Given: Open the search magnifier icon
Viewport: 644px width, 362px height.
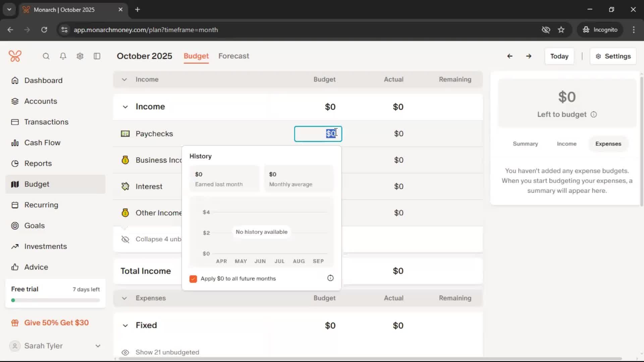Looking at the screenshot, I should coord(46,56).
